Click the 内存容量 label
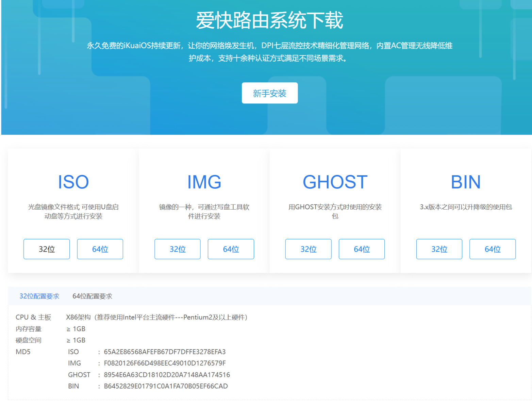Screen dimensions: 532x405 click(x=29, y=329)
